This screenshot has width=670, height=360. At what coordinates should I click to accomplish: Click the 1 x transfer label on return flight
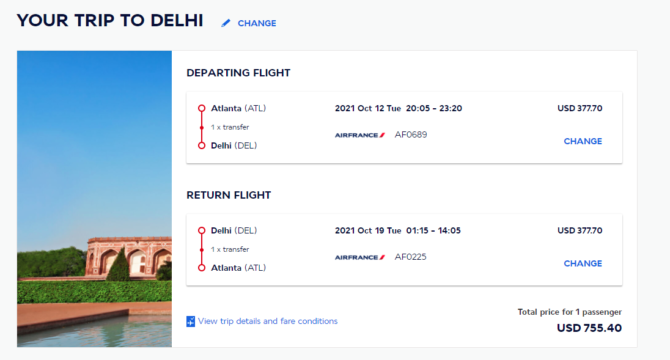(x=230, y=249)
